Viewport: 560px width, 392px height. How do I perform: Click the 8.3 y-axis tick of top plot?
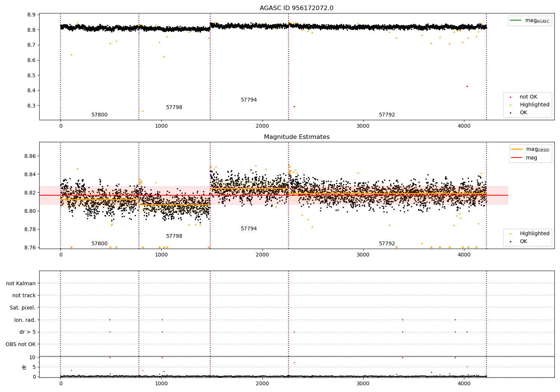tap(31, 106)
